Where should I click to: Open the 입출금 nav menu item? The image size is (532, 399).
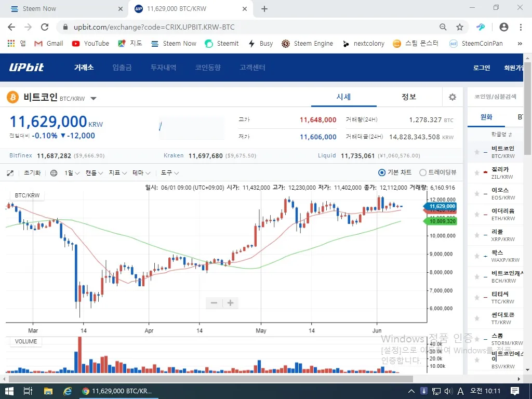[x=122, y=67]
